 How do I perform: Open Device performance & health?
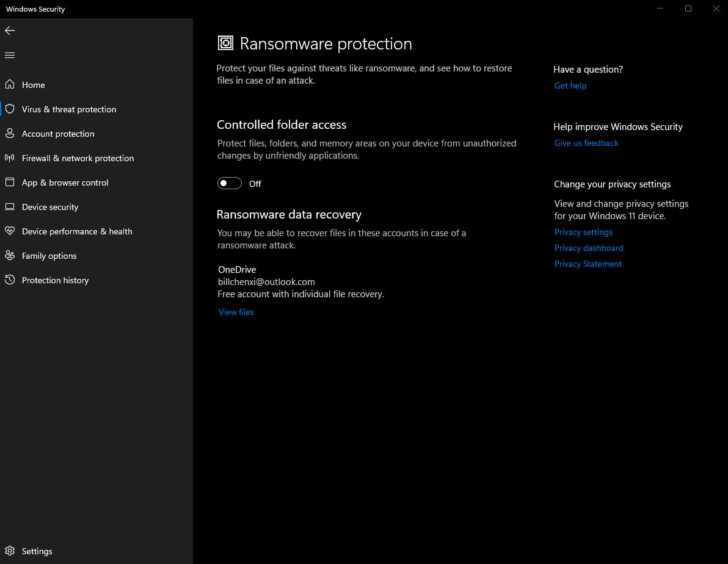click(x=96, y=231)
